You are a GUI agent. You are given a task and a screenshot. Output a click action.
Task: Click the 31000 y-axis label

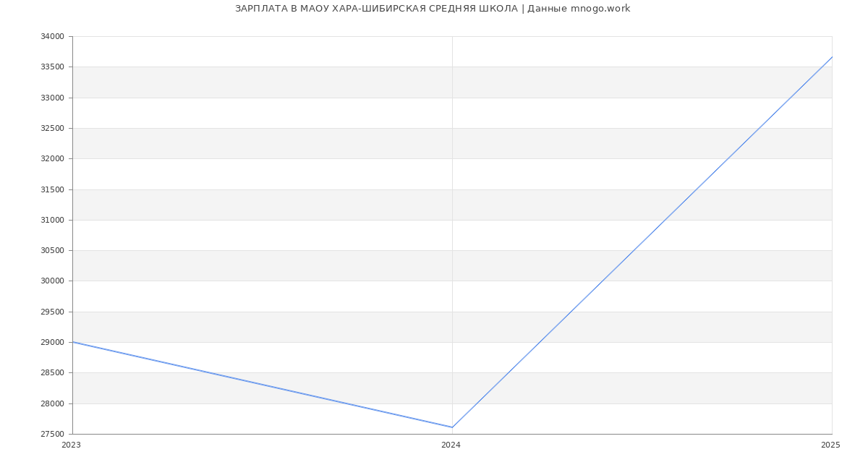tap(53, 221)
